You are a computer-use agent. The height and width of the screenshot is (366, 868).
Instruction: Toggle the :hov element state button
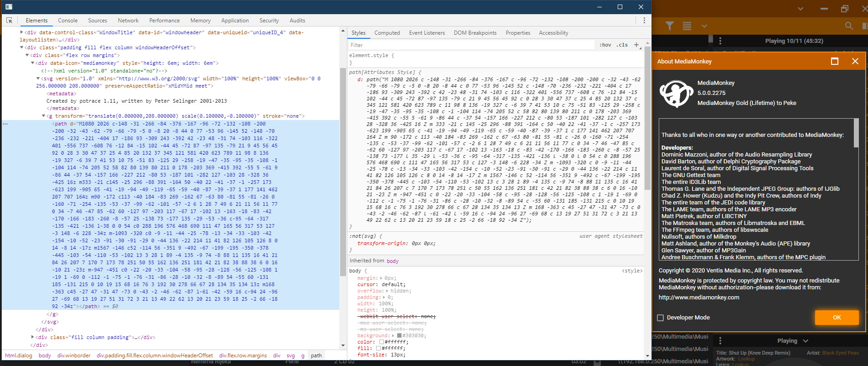pyautogui.click(x=605, y=45)
